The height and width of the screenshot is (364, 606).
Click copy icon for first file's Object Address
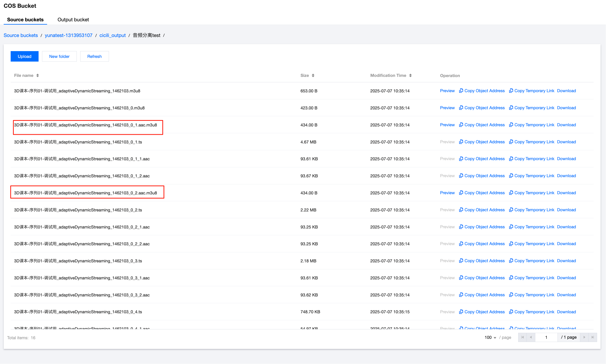click(461, 91)
